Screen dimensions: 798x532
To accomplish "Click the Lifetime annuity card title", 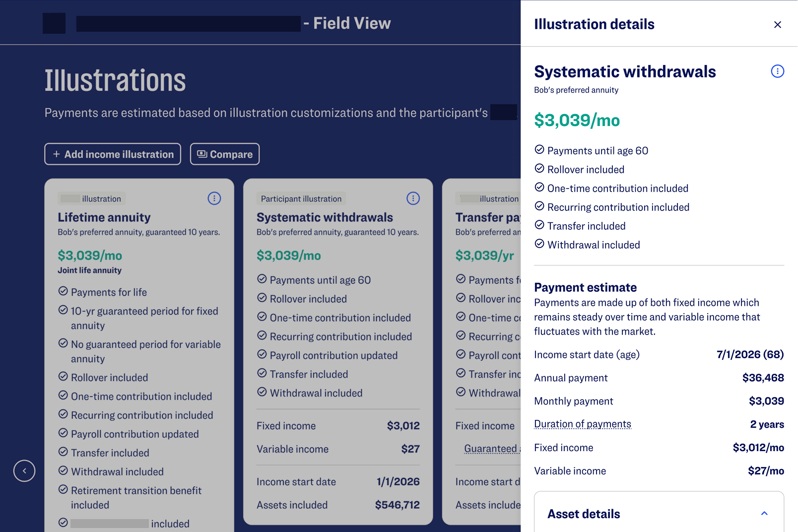I will click(104, 217).
